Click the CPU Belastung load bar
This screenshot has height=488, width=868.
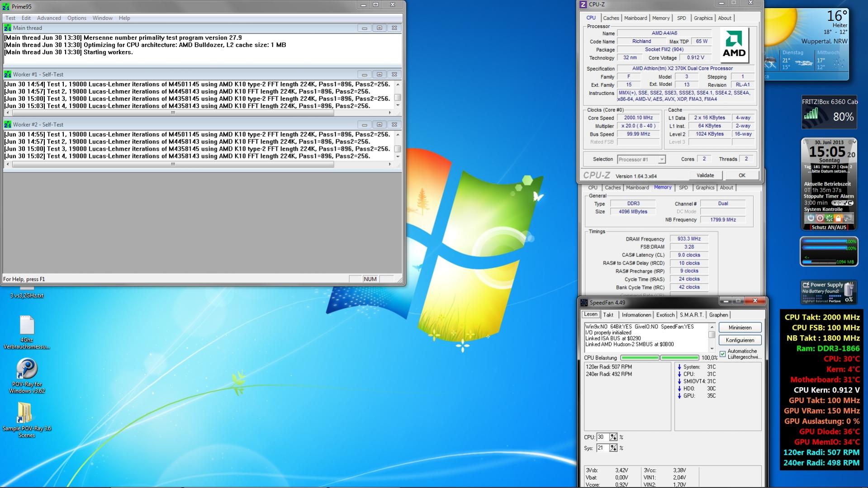[x=659, y=358]
